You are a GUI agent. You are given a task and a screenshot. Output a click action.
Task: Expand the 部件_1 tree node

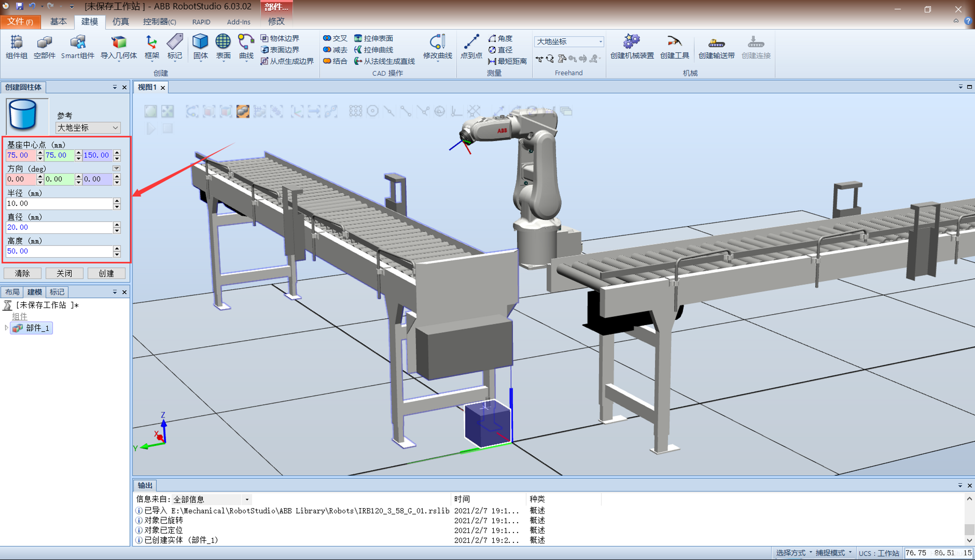[6, 328]
